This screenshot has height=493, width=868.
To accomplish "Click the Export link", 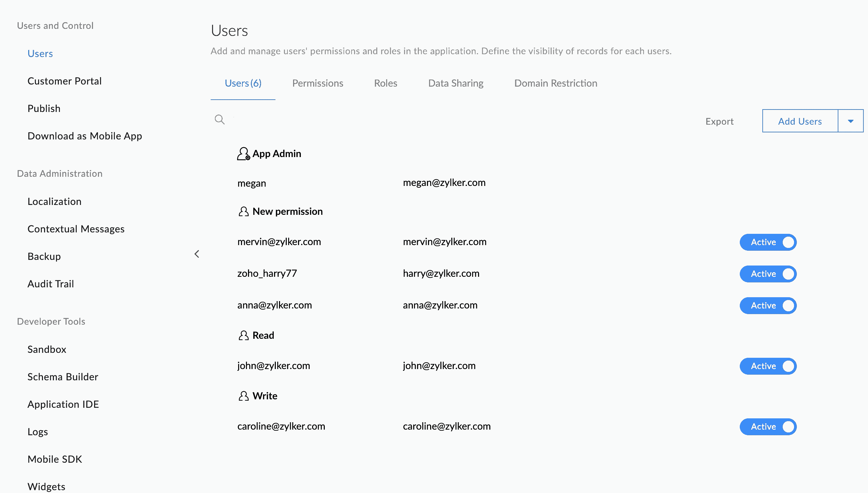I will pyautogui.click(x=719, y=121).
